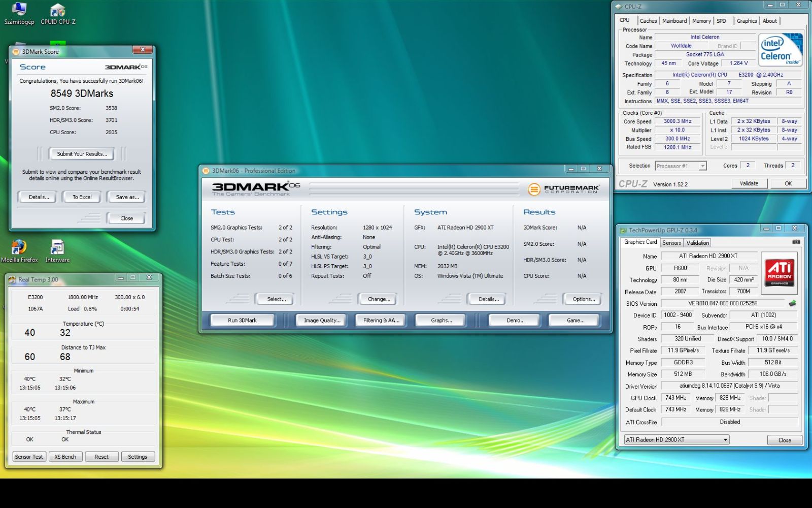Run Sensor Test in Real Temp

(29, 457)
